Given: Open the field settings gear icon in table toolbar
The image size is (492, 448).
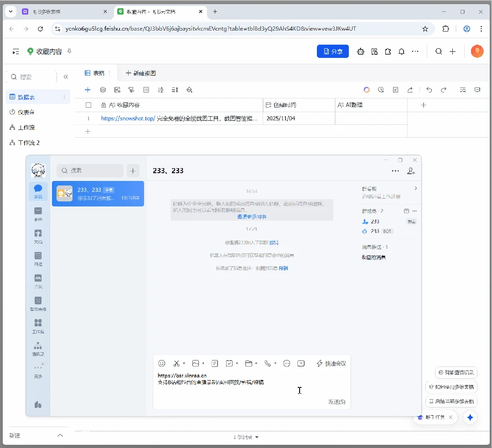Looking at the screenshot, I should [103, 90].
